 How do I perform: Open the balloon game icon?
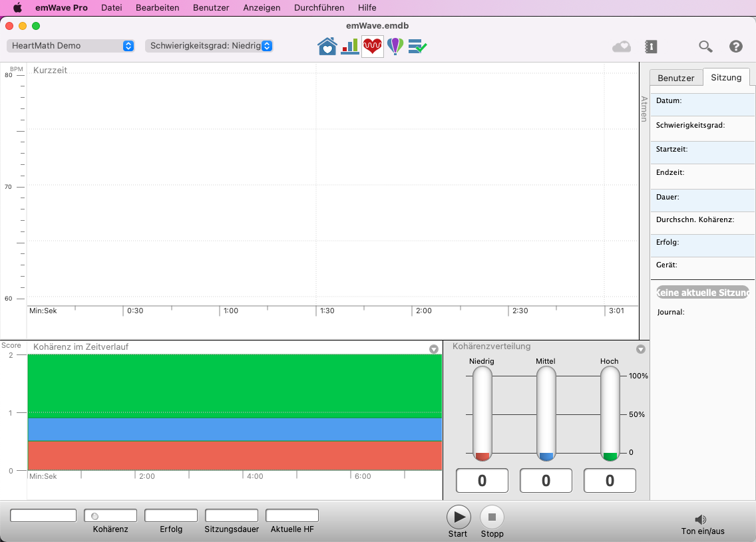pos(395,47)
